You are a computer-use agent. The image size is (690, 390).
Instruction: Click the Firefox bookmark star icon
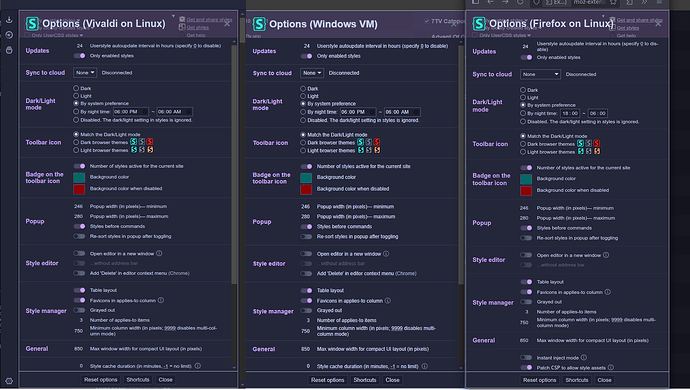613,2
